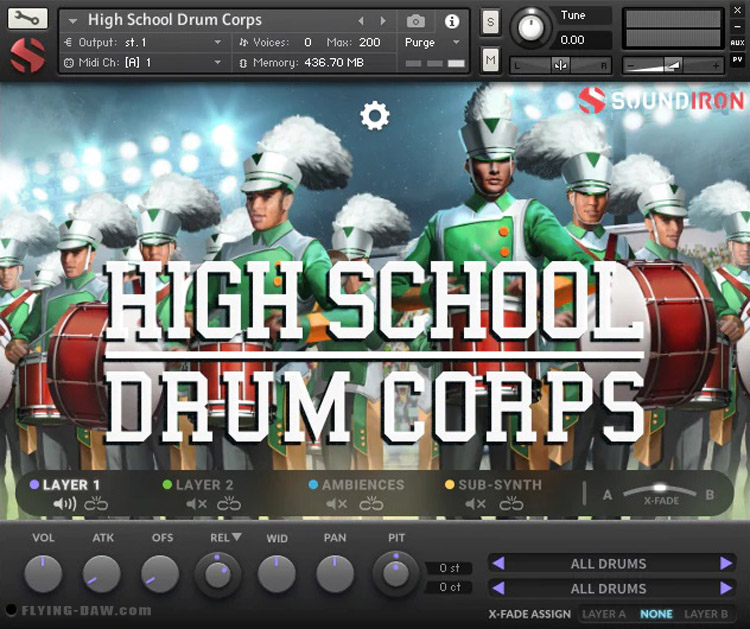Previous preset arrow on upper ALL DRUMS
This screenshot has width=750, height=629.
[498, 563]
